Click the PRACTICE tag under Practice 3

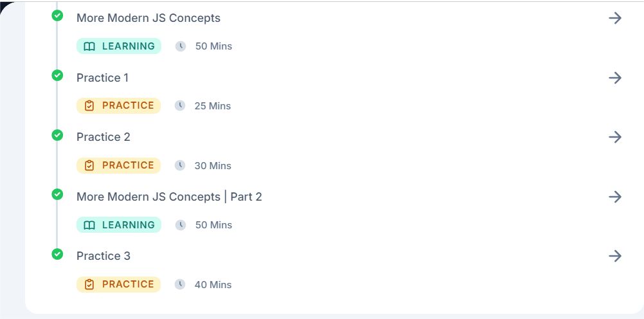(118, 284)
